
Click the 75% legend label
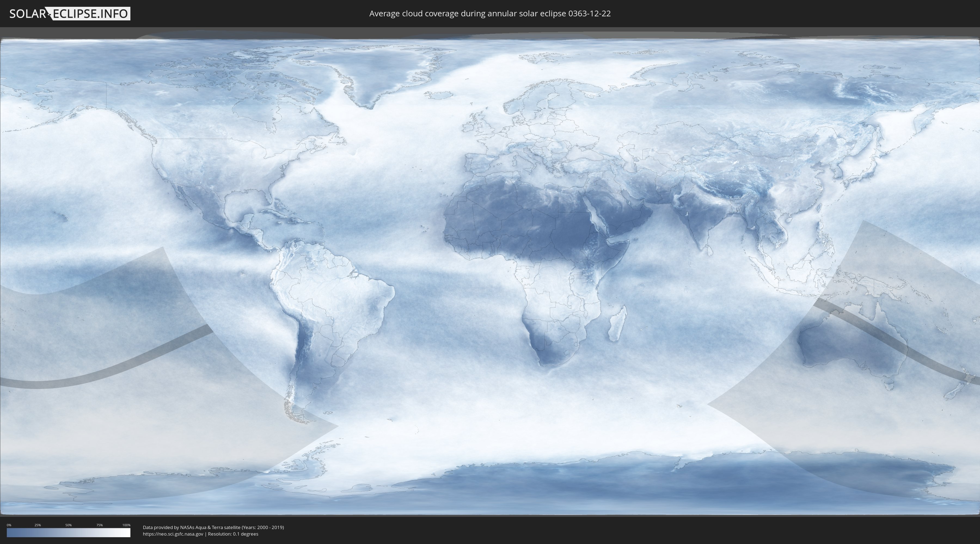click(x=99, y=525)
